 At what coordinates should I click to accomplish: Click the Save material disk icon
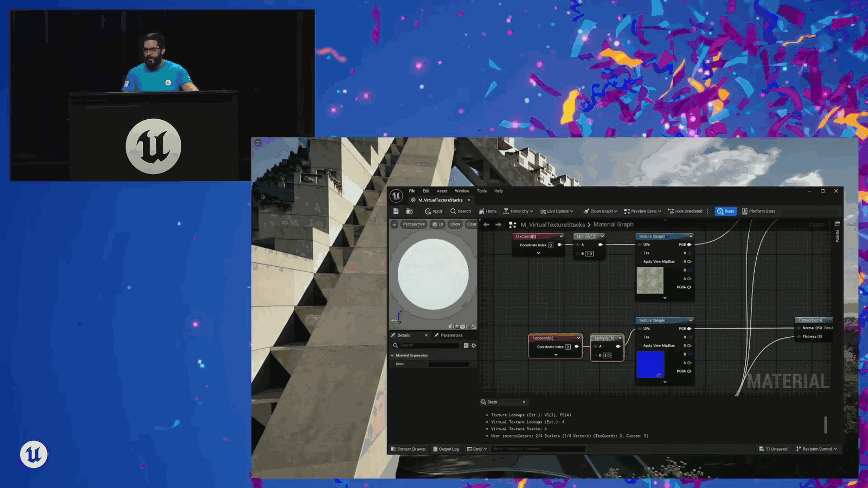[395, 211]
